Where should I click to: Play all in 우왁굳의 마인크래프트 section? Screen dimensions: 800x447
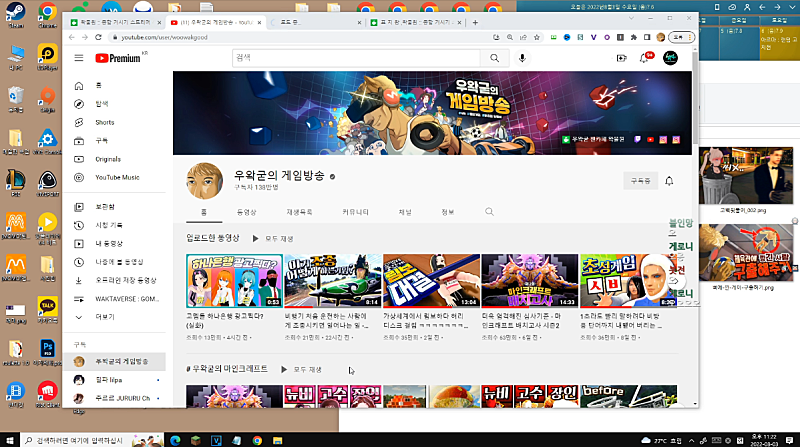point(301,369)
